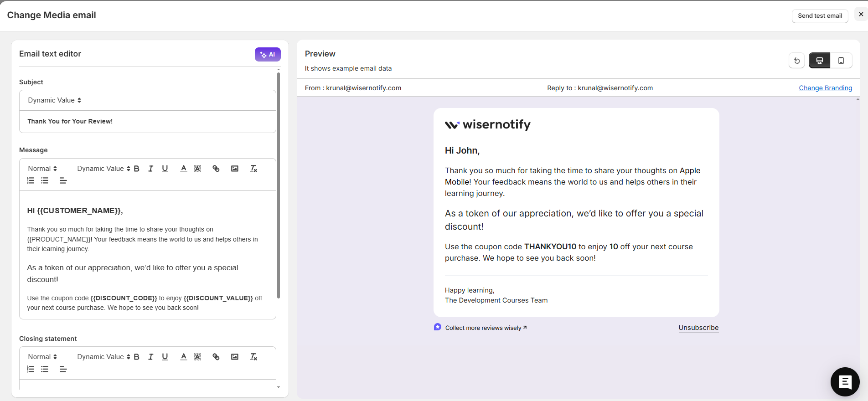Image resolution: width=868 pixels, height=401 pixels.
Task: Apply numbered list in Message editor
Action: tap(31, 181)
